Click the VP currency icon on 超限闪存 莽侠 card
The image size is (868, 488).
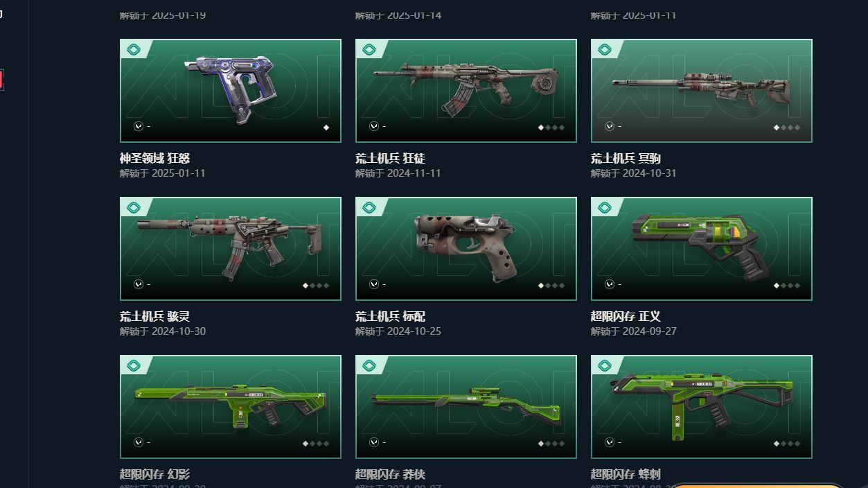[374, 442]
